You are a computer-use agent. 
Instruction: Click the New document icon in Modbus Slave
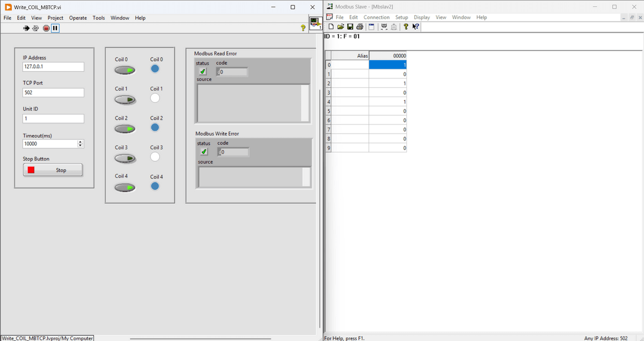coord(331,27)
